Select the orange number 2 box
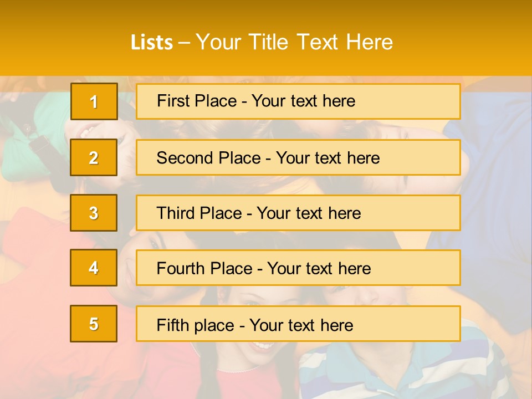This screenshot has width=532, height=399. pos(94,157)
